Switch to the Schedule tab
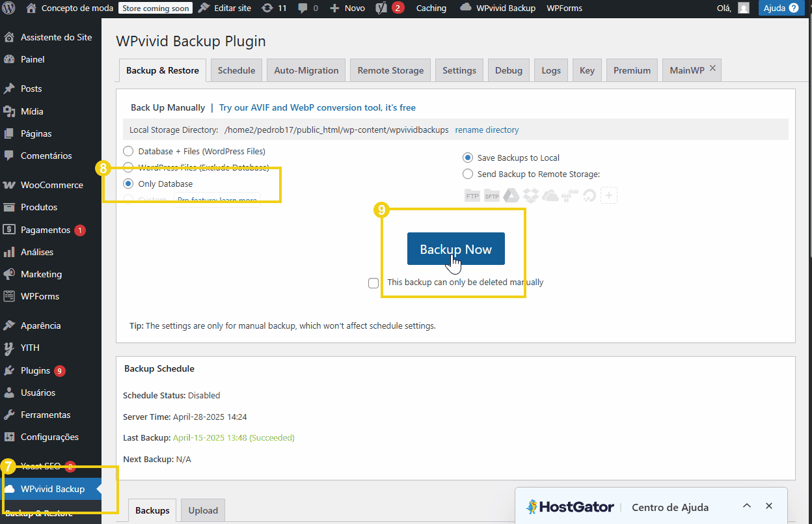 (x=236, y=70)
